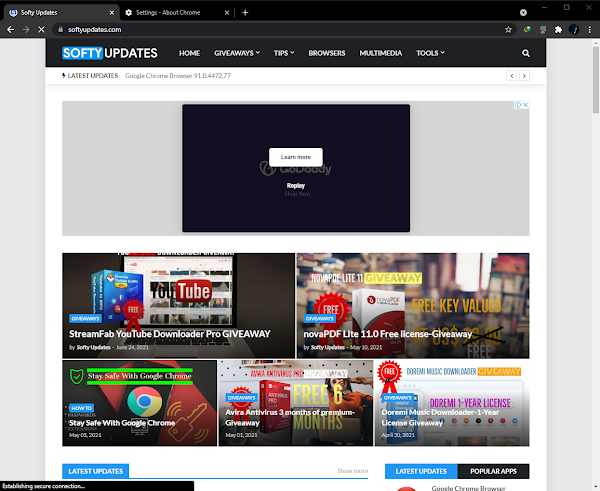600x491 pixels.
Task: Open the Stay Safe With Google Chrome article
Action: coord(122,423)
